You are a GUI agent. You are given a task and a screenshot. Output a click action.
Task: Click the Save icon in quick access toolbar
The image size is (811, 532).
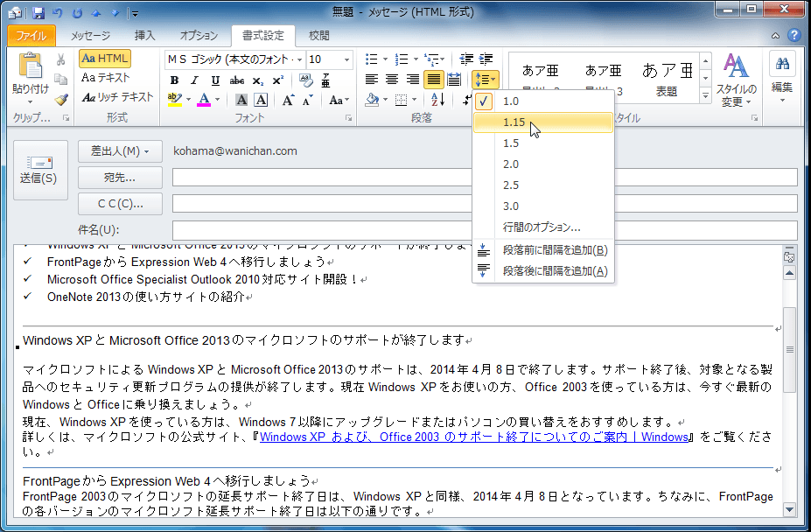coord(38,12)
